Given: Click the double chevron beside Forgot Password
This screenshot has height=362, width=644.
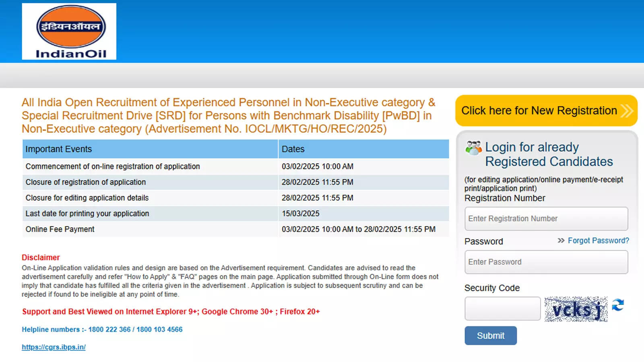Looking at the screenshot, I should [x=561, y=241].
